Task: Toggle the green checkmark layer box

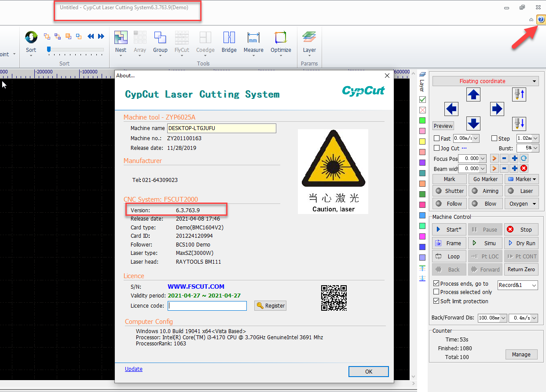Action: 422,100
